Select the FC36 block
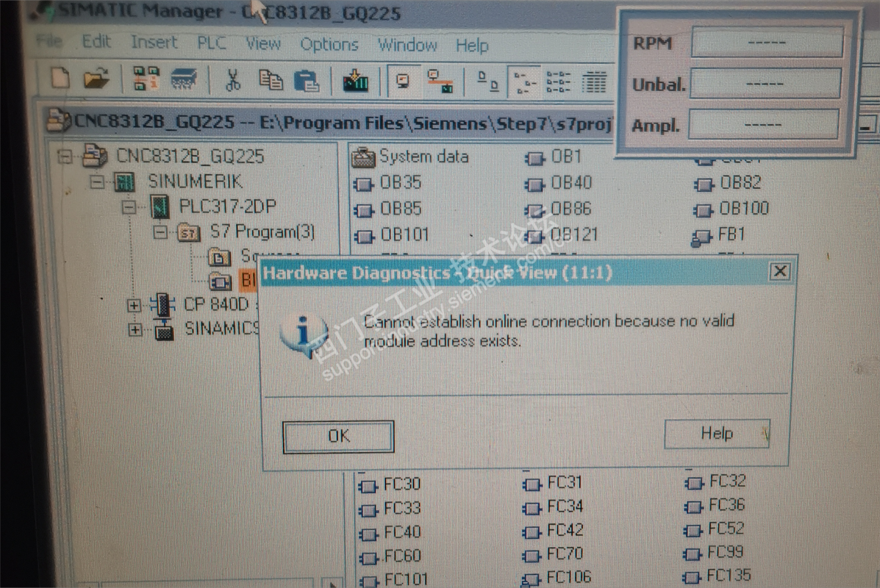This screenshot has height=588, width=880. pyautogui.click(x=715, y=505)
